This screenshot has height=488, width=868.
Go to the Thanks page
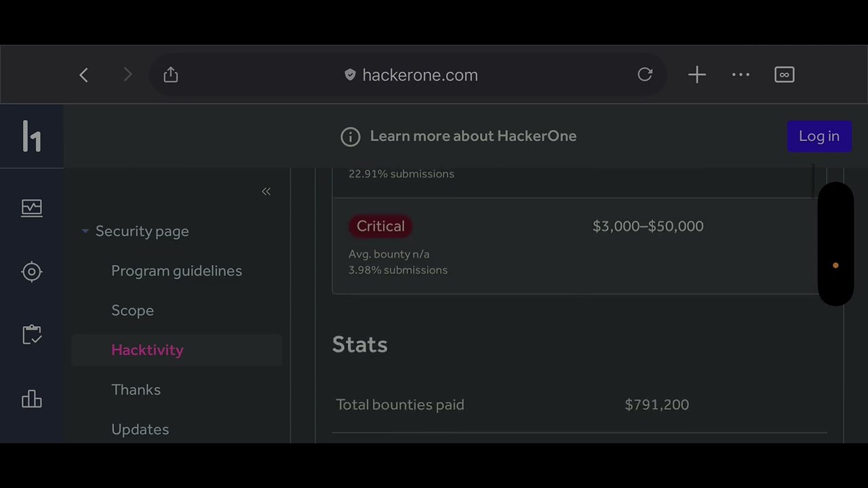click(x=136, y=390)
